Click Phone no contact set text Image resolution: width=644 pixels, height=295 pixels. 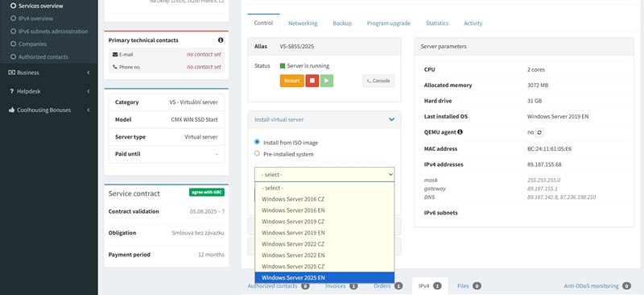click(x=204, y=67)
